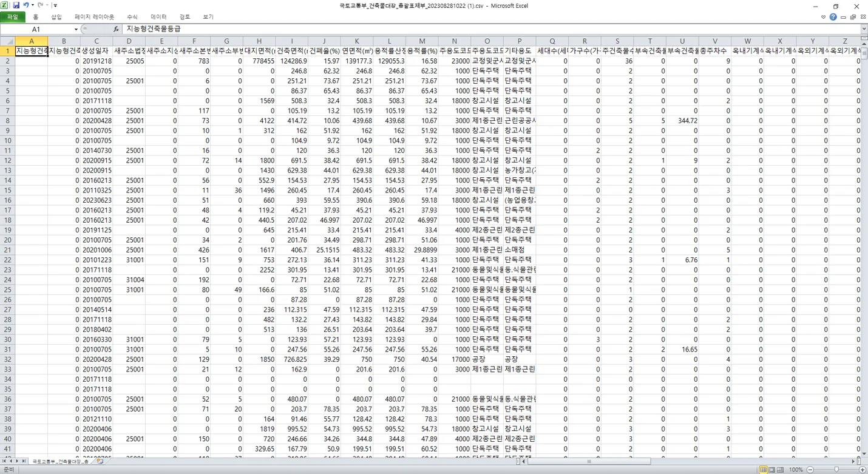Screen dimensions: 868x474
Task: Click cell with value 29.8899
Action: (x=422, y=250)
